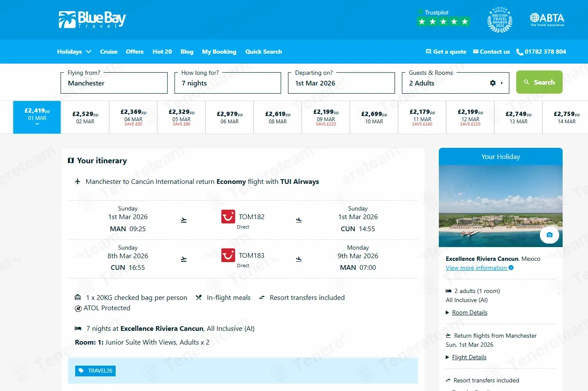Click the British Travel Awards badge
588x391 pixels.
click(499, 20)
